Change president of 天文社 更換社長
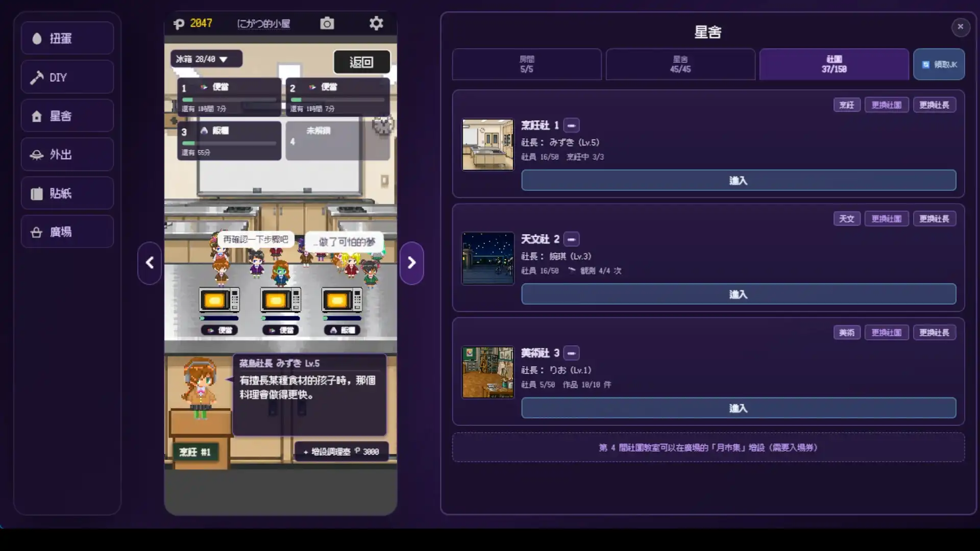 pos(935,219)
